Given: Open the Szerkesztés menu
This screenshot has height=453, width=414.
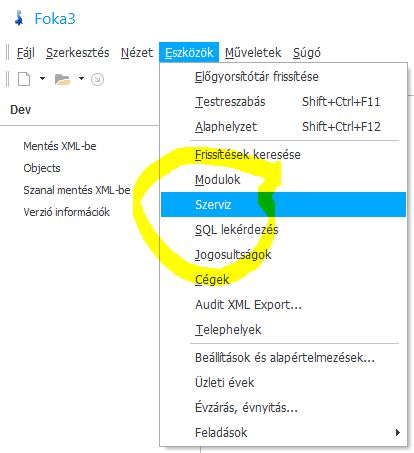Looking at the screenshot, I should coord(78,53).
